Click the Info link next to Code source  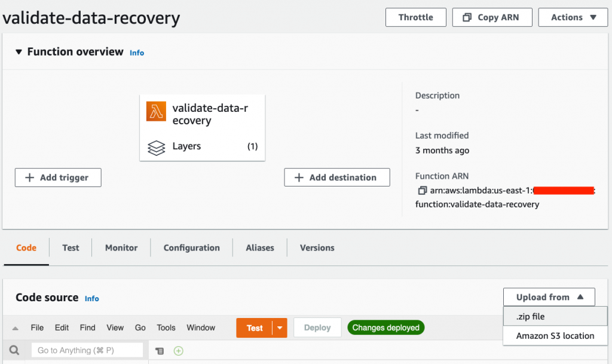tap(91, 298)
